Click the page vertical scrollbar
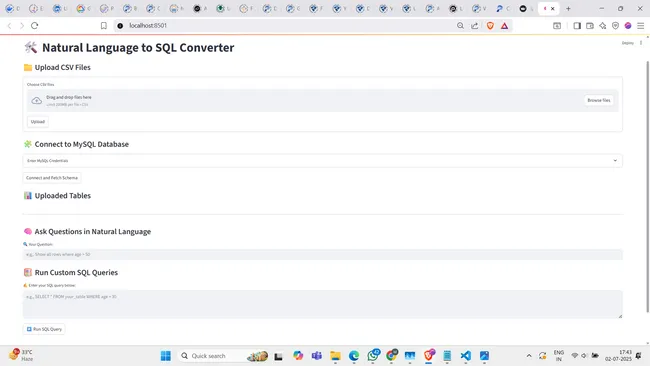The image size is (650, 366). (648, 187)
